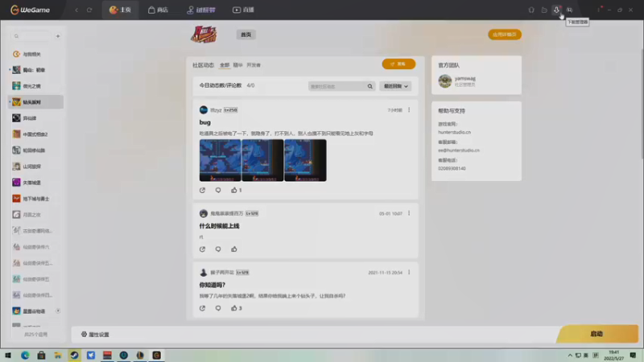Click the QQ penguin icon in top bar
The height and width of the screenshot is (362, 644).
point(531,10)
